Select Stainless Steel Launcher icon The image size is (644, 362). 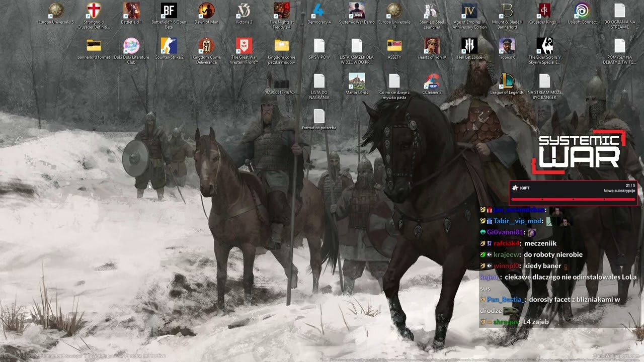pyautogui.click(x=432, y=16)
